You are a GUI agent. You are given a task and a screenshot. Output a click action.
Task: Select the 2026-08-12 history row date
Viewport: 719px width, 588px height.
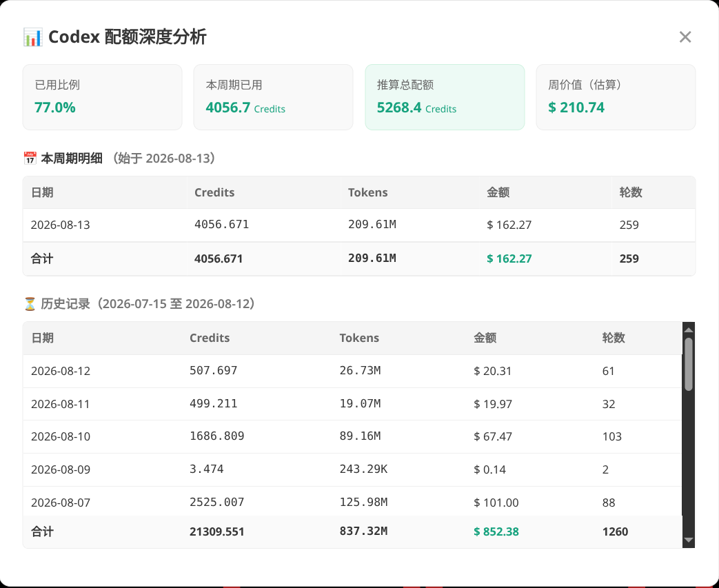click(x=61, y=371)
